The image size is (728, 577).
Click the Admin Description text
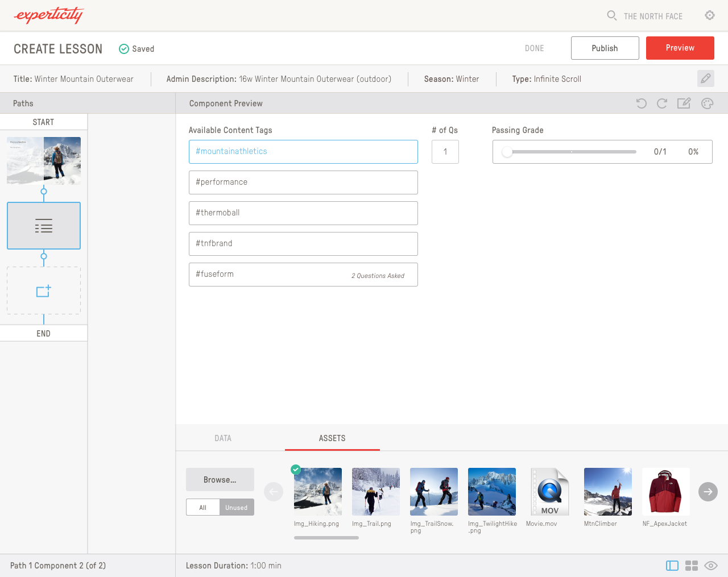(279, 79)
